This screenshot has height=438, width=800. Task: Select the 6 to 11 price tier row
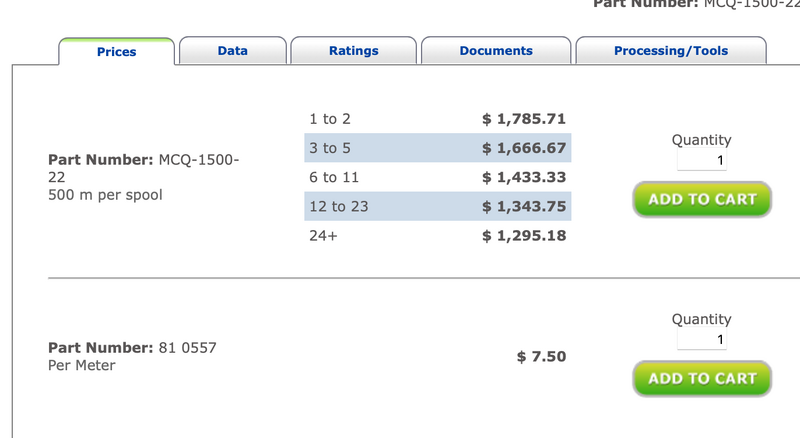click(438, 177)
